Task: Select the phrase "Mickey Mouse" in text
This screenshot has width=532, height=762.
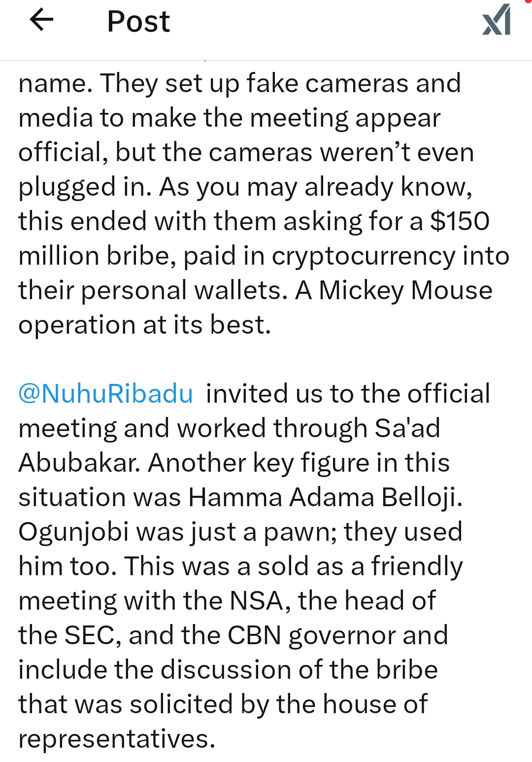Action: pos(405,291)
